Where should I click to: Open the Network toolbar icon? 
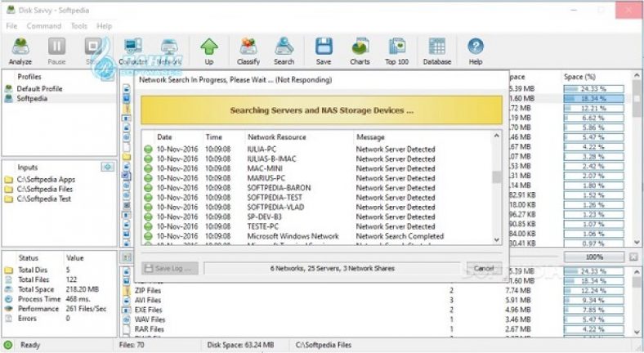point(169,51)
